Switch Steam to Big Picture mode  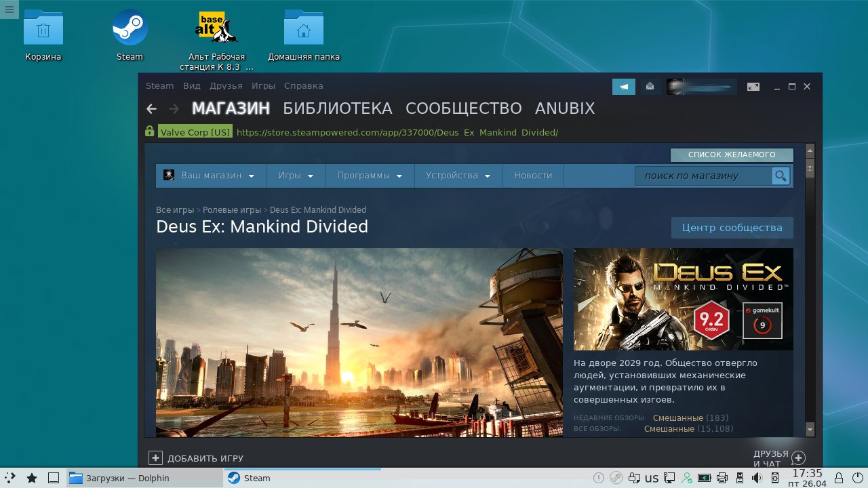tap(753, 87)
